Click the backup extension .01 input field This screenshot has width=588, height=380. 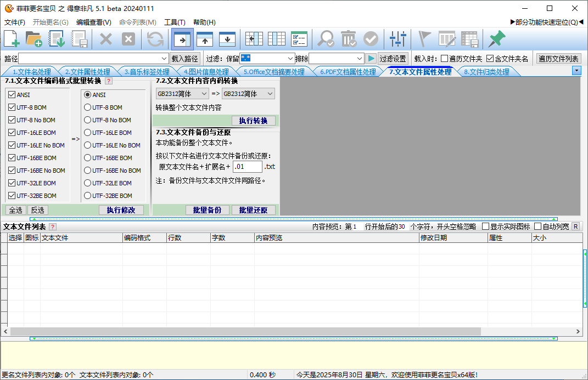click(247, 167)
